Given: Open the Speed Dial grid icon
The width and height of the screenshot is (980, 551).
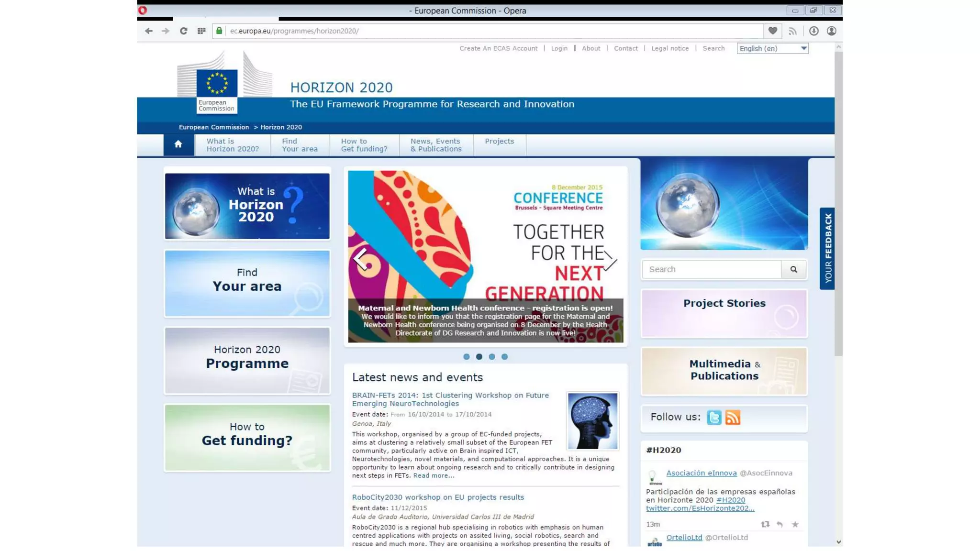Looking at the screenshot, I should [201, 31].
